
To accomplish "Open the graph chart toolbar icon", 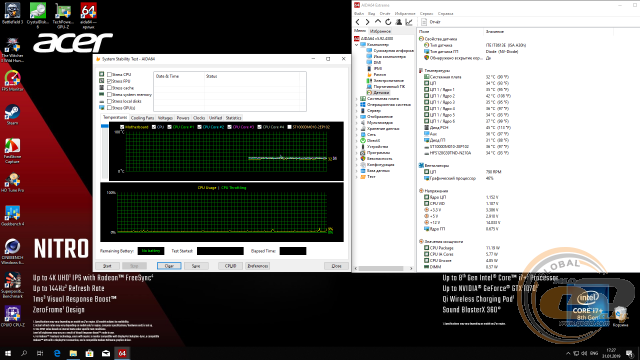I will click(x=409, y=22).
